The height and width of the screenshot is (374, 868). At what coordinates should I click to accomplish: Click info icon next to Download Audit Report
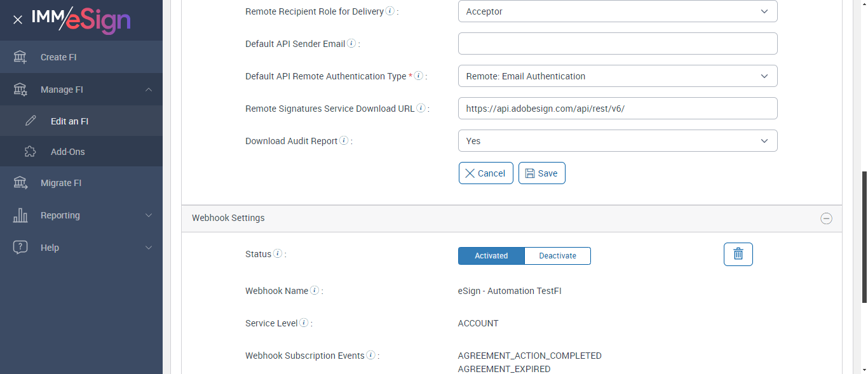(344, 141)
